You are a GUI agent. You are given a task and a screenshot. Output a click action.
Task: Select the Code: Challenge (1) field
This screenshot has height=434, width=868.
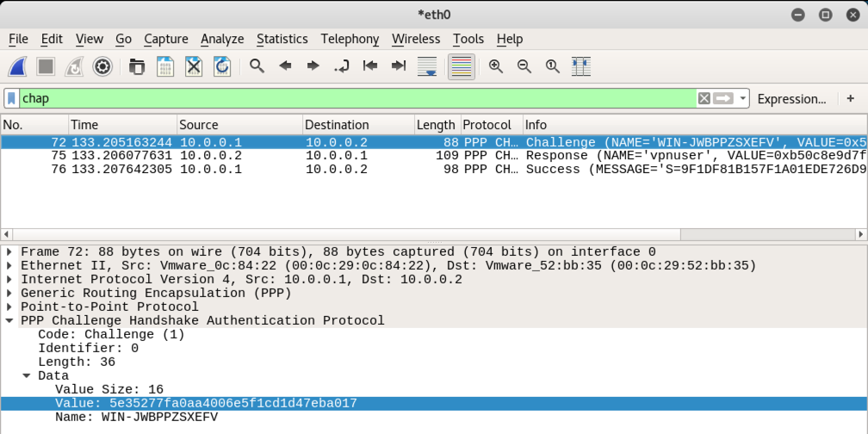click(111, 334)
